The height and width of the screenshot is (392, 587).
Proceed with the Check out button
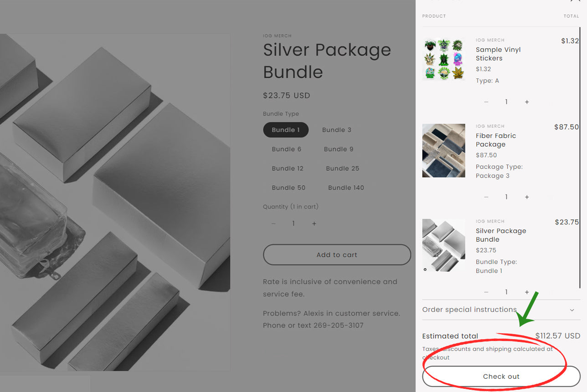(x=501, y=377)
